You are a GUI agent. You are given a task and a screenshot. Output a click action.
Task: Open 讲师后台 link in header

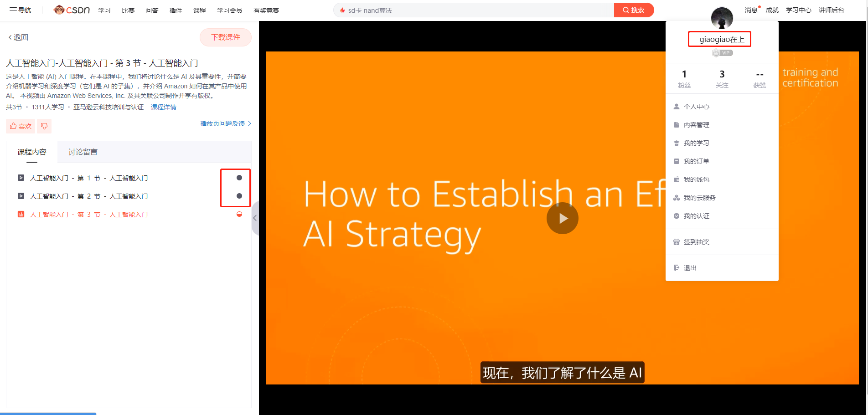pos(832,10)
